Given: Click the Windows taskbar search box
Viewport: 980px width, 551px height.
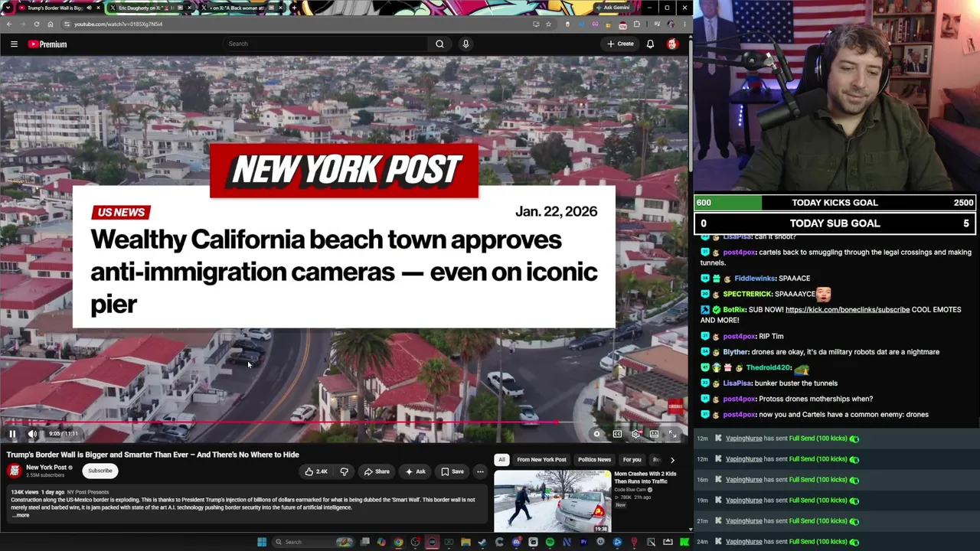Looking at the screenshot, I should tap(312, 542).
